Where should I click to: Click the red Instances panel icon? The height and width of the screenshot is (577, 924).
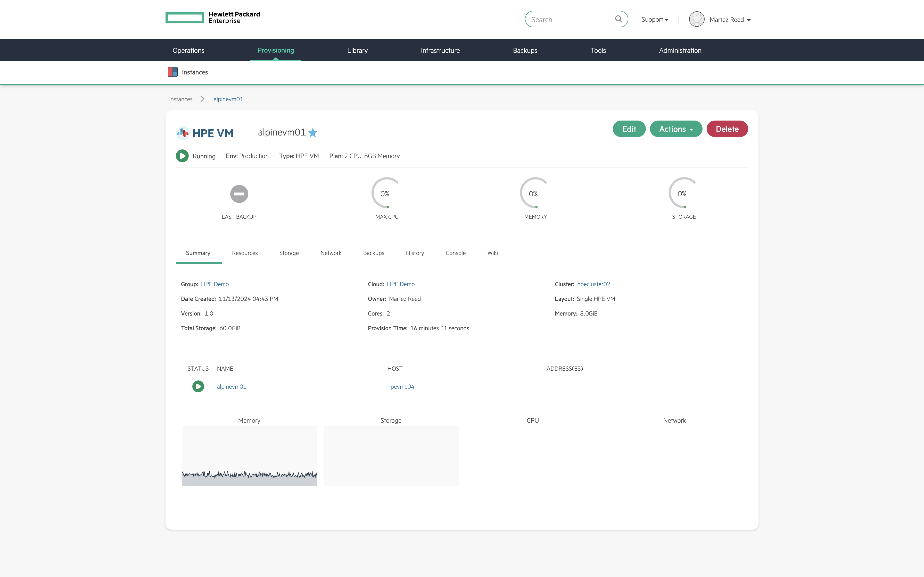coord(172,72)
